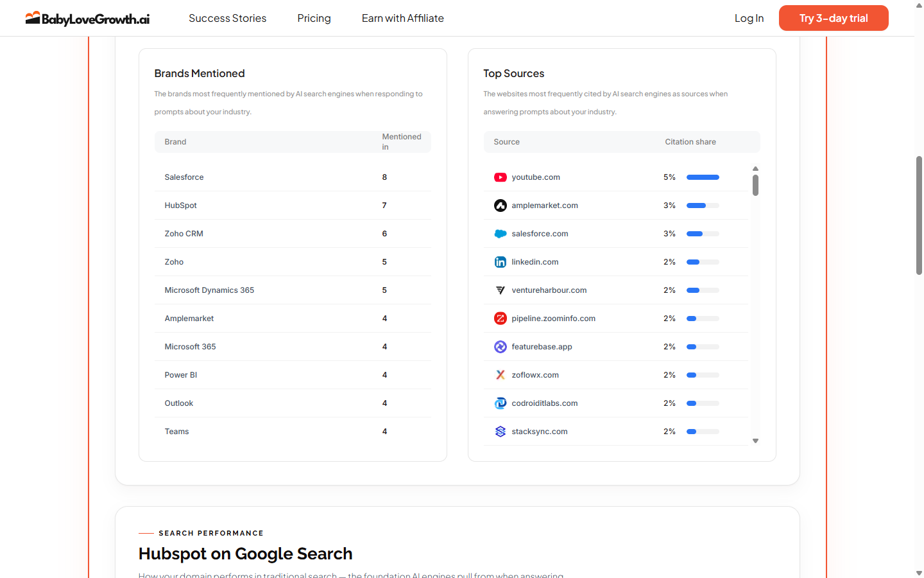Click the ventureharbour.com favicon icon
The height and width of the screenshot is (578, 924).
(501, 290)
